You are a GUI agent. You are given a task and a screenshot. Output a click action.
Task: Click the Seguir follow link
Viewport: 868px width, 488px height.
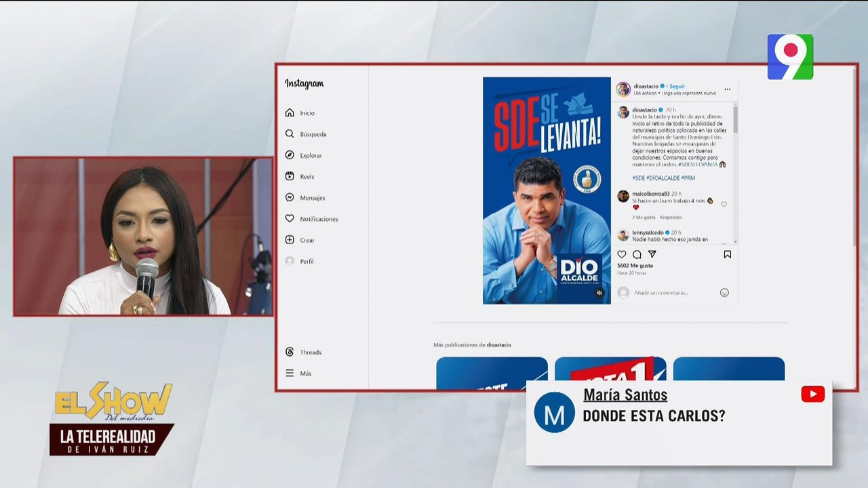677,86
